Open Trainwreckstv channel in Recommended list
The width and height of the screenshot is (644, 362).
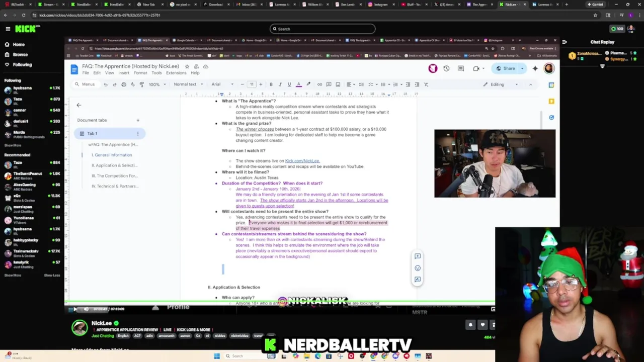pyautogui.click(x=32, y=252)
